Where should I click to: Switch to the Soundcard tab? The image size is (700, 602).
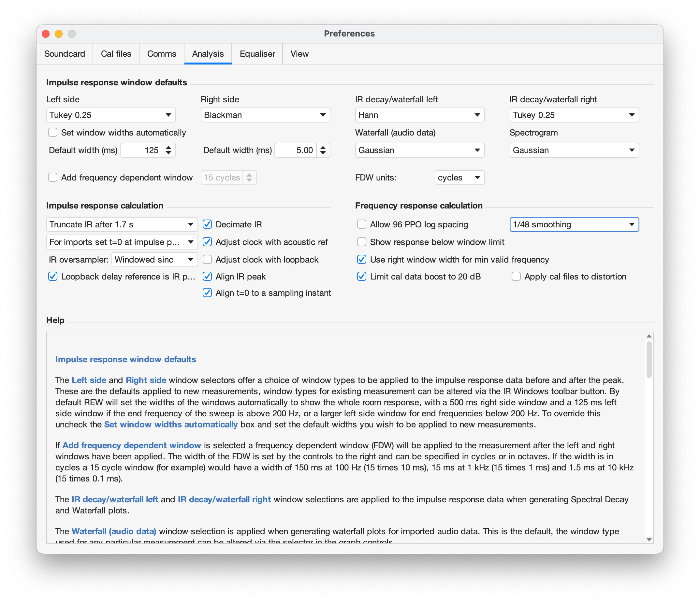click(65, 54)
